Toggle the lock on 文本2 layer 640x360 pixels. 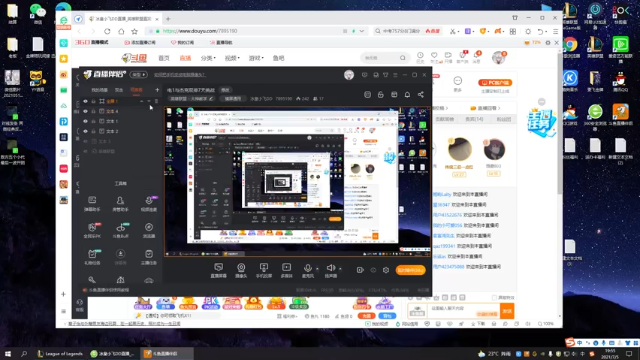pyautogui.click(x=93, y=131)
